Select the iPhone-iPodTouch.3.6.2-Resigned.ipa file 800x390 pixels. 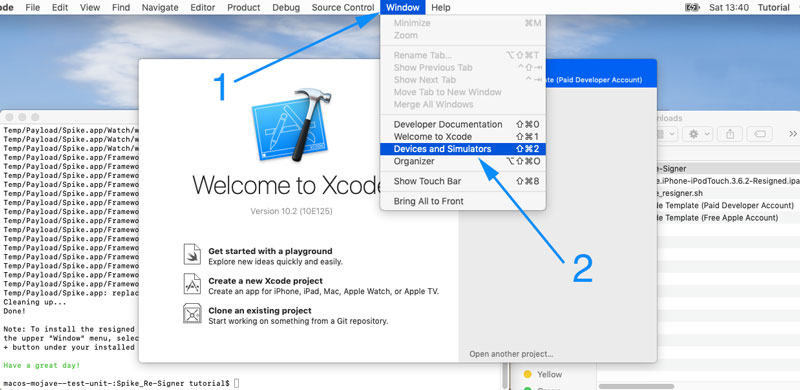tap(728, 181)
